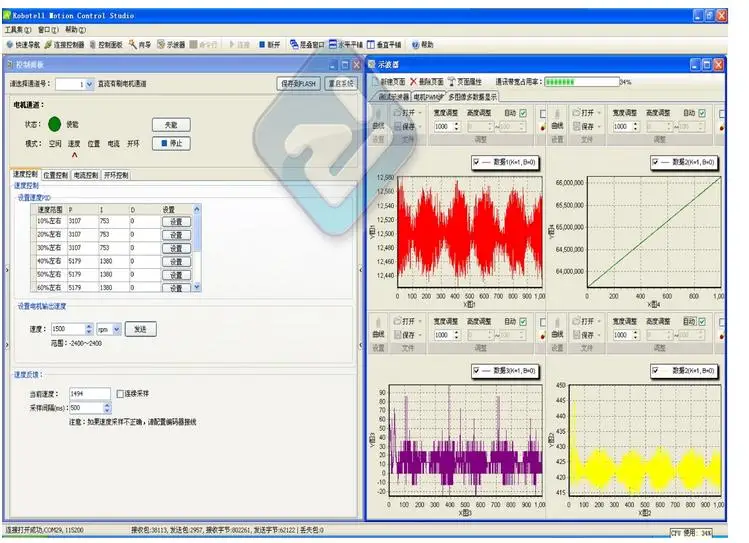Click the 断开 disconnect toolbar button

coord(269,44)
